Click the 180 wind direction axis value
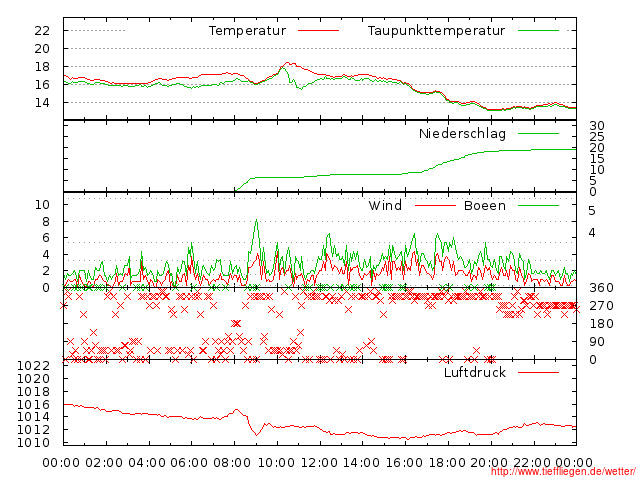 (x=601, y=324)
